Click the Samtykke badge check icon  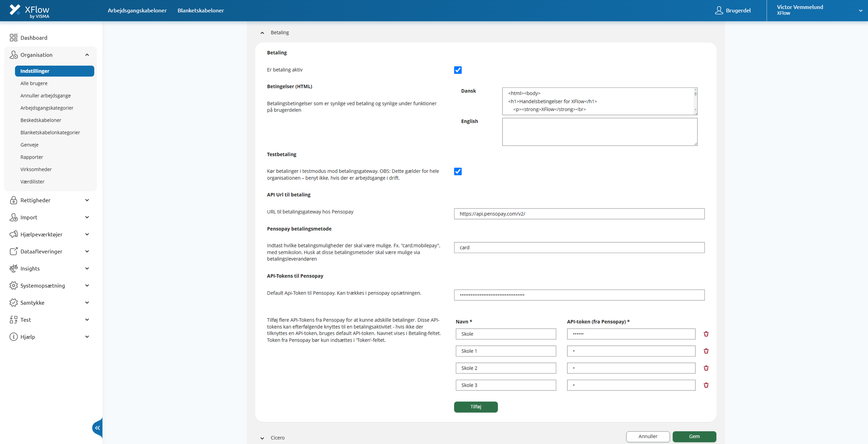click(14, 303)
